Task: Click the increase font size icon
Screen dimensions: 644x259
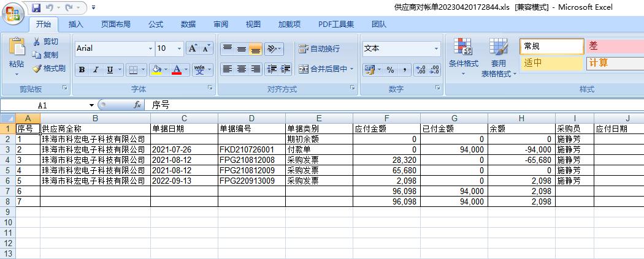Action: 193,48
